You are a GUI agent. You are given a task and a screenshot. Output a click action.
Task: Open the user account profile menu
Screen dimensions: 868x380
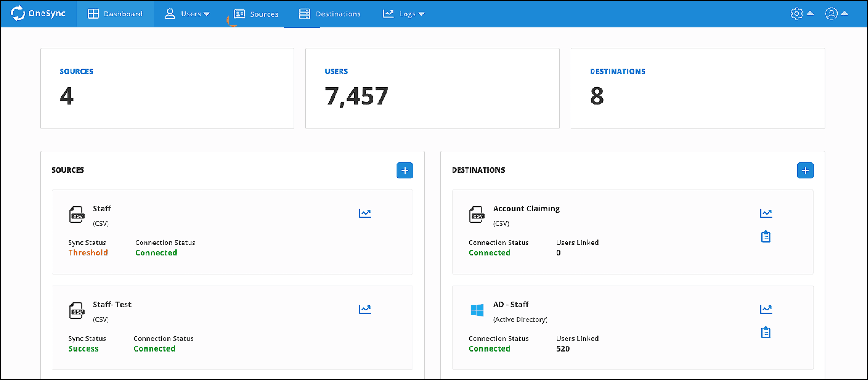coord(831,14)
